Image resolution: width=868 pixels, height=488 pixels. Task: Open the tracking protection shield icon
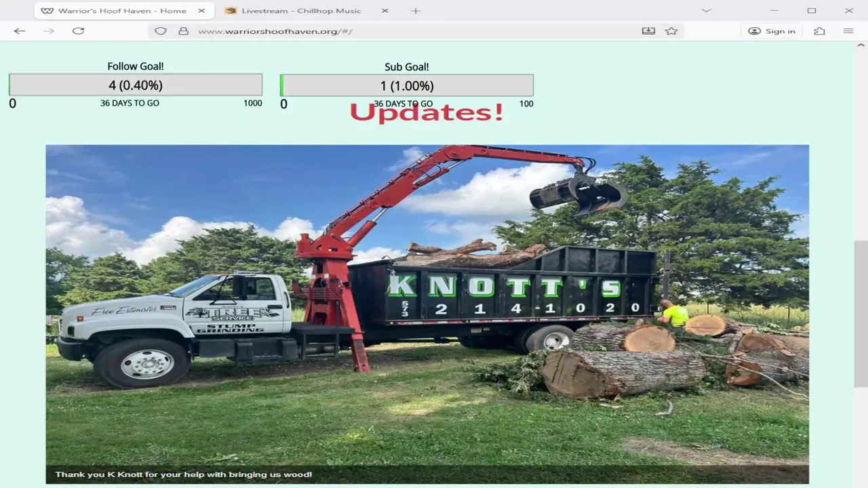pos(161,31)
